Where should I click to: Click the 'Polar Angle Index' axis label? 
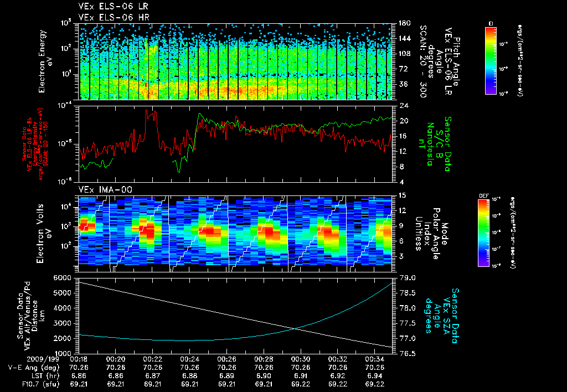(x=431, y=234)
